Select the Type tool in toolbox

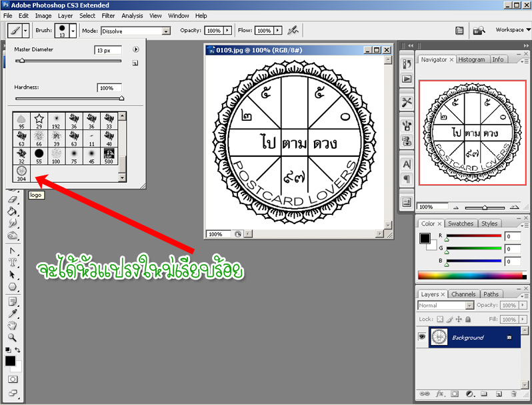(x=13, y=262)
